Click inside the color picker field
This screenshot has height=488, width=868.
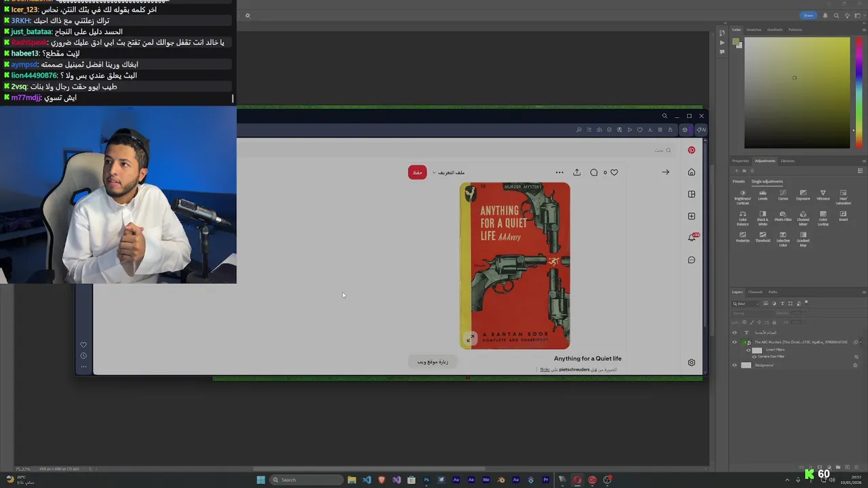[797, 93]
